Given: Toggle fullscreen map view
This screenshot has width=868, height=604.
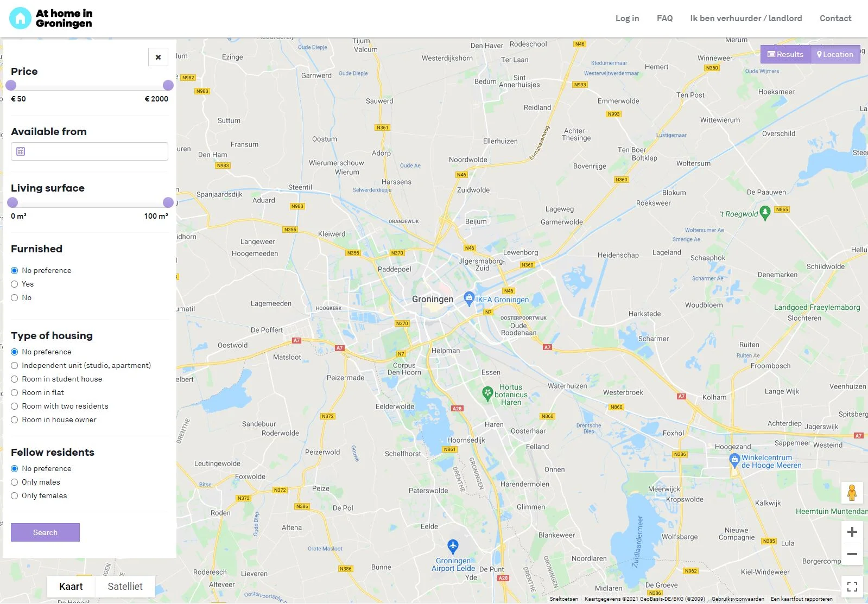Looking at the screenshot, I should 852,587.
